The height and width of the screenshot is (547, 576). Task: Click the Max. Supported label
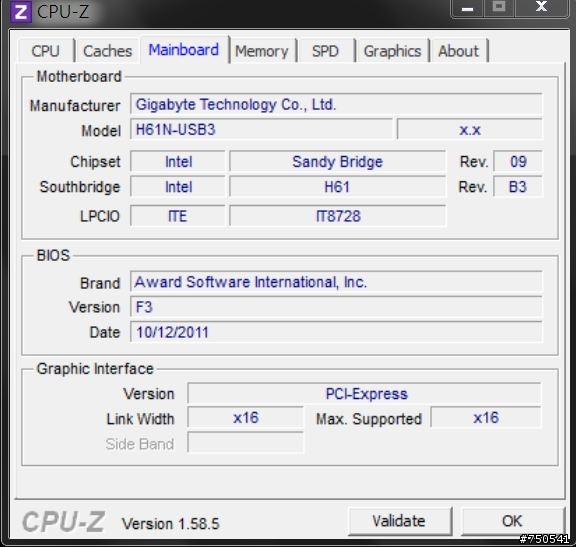pos(369,419)
